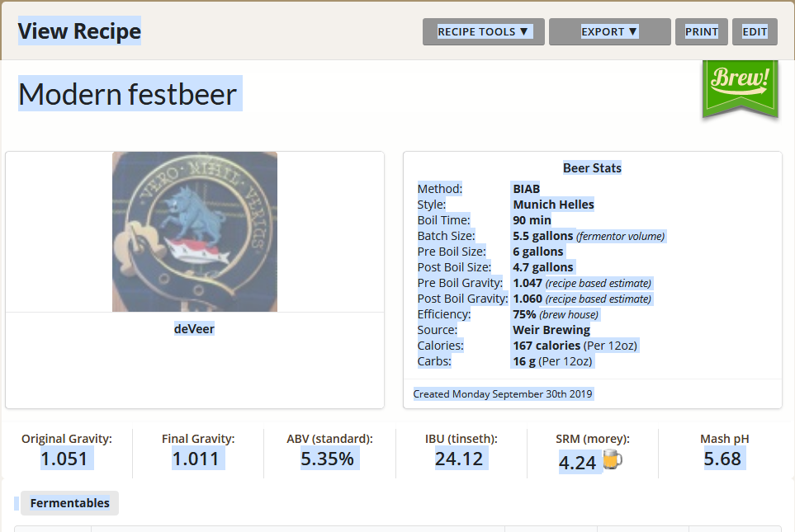
Task: Expand the Export dropdown menu
Action: [609, 32]
